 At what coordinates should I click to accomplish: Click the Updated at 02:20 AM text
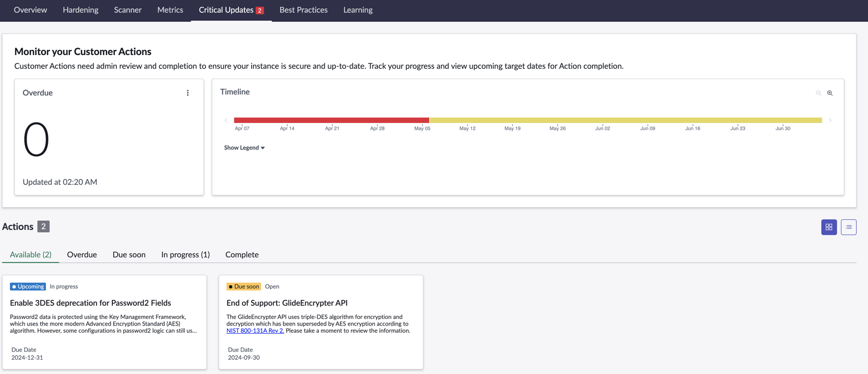coord(60,182)
